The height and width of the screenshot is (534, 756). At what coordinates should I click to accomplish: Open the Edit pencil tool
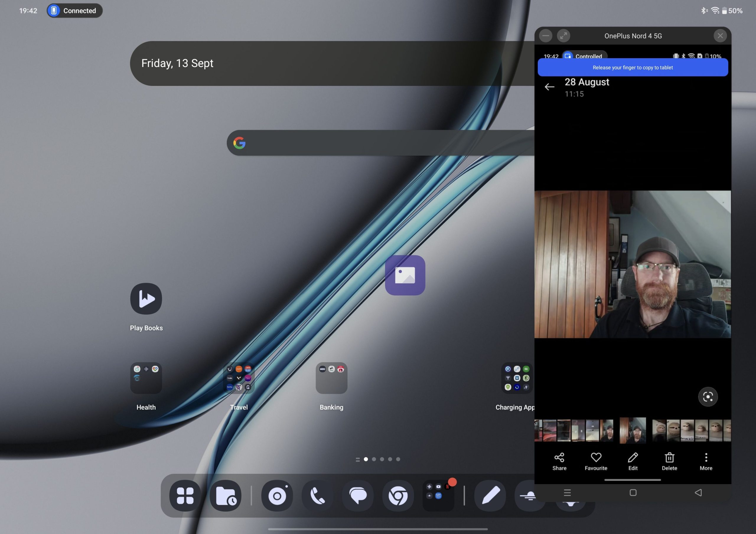pos(633,461)
